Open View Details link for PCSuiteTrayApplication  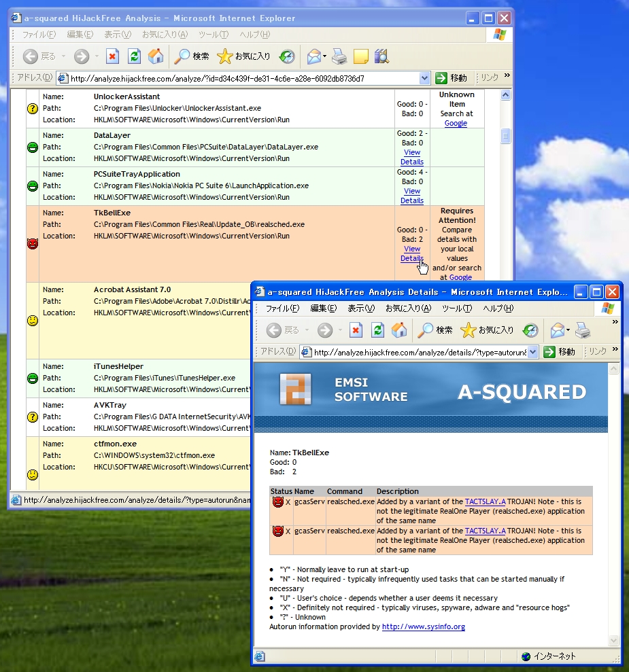tap(412, 196)
